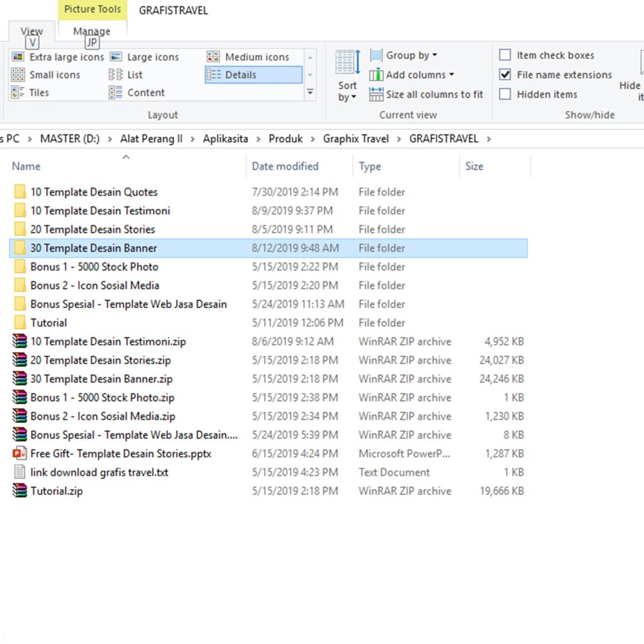The height and width of the screenshot is (644, 644).
Task: Expand the layout gallery more arrow
Action: click(310, 92)
